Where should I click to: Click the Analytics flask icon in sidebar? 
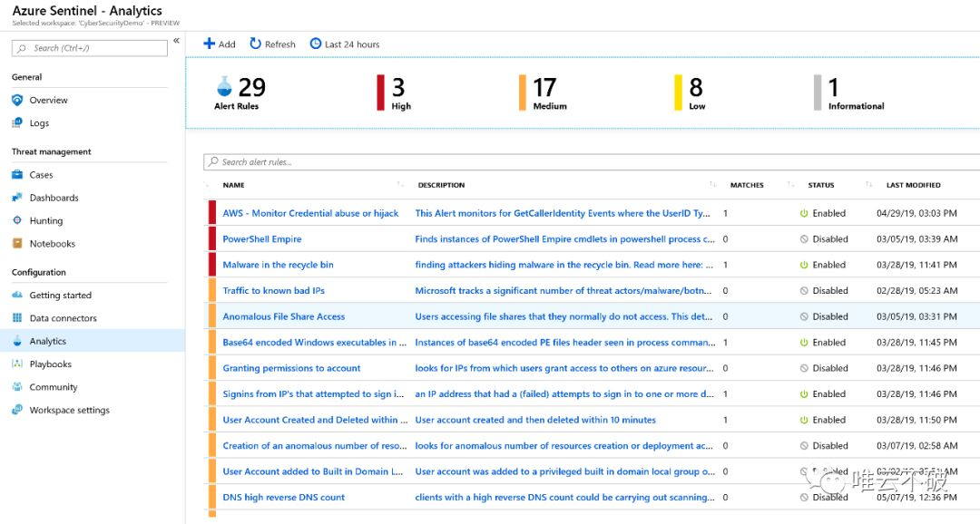17,341
